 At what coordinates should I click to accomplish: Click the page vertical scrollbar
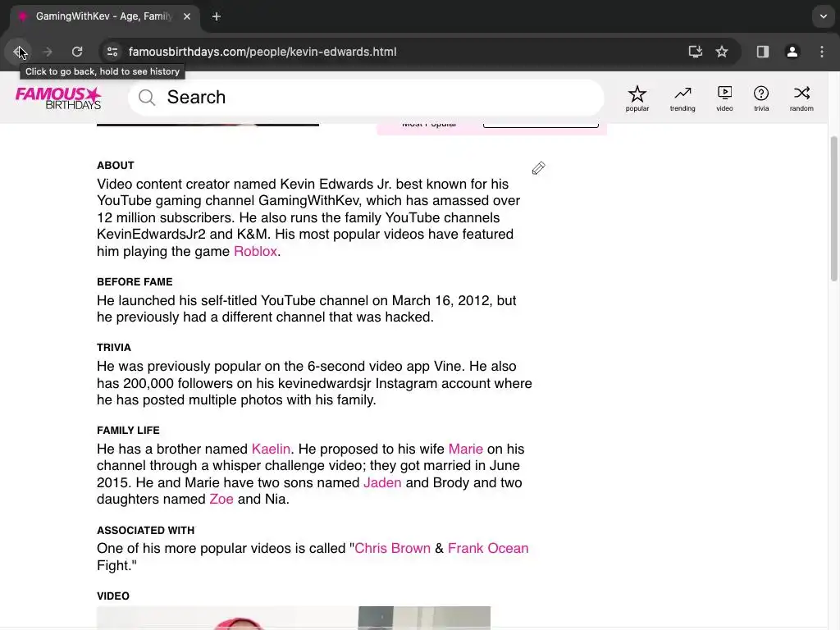point(833,209)
